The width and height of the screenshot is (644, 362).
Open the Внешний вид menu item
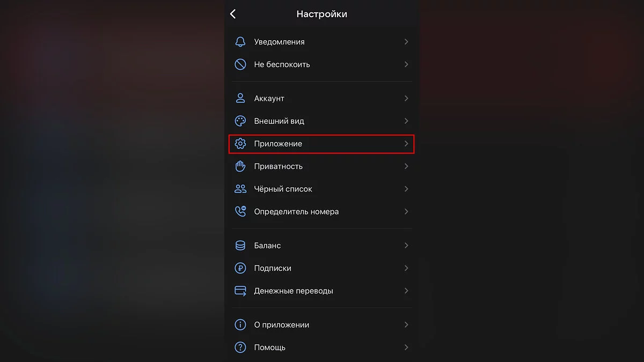click(279, 121)
